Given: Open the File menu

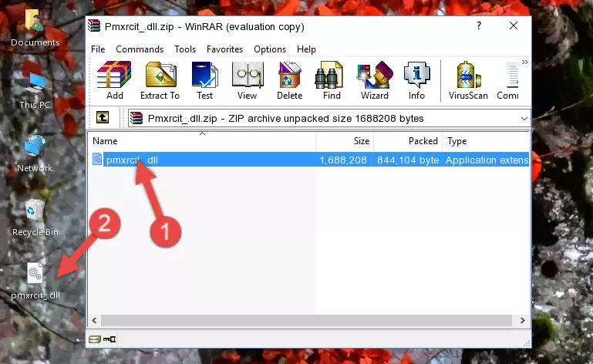Looking at the screenshot, I should pos(98,49).
